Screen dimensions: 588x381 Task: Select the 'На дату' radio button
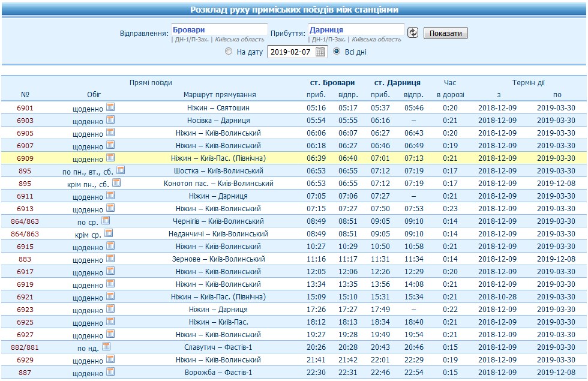229,52
